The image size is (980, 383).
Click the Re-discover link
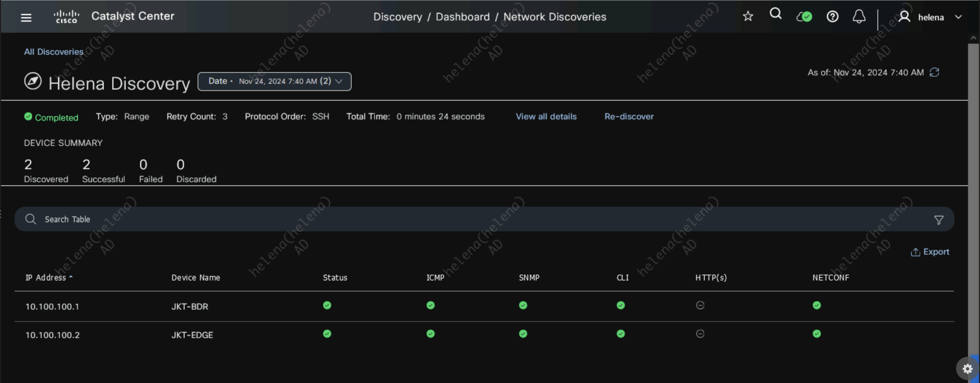click(x=629, y=116)
